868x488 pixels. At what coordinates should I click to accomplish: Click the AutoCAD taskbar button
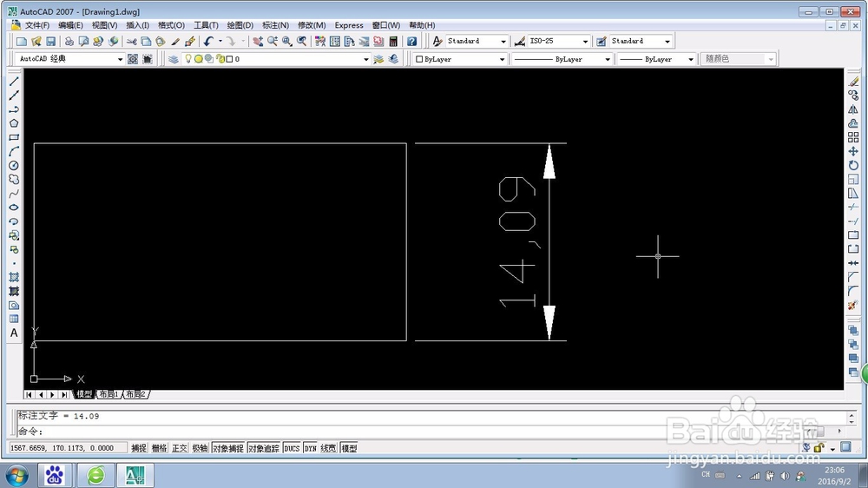(135, 475)
